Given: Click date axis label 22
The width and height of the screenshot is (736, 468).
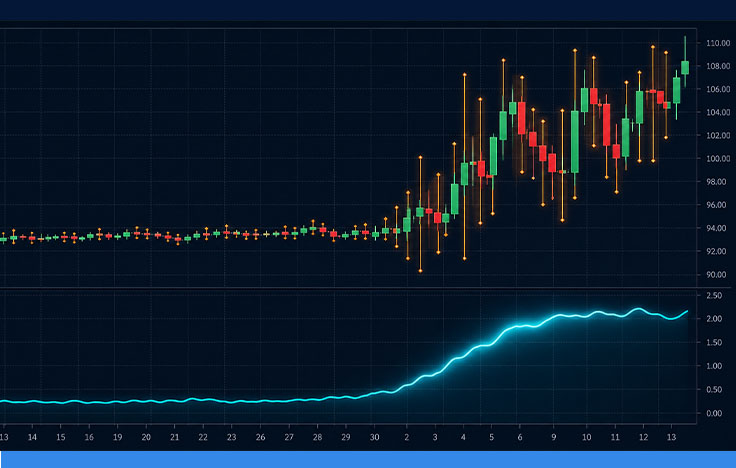Looking at the screenshot, I should pyautogui.click(x=203, y=437).
